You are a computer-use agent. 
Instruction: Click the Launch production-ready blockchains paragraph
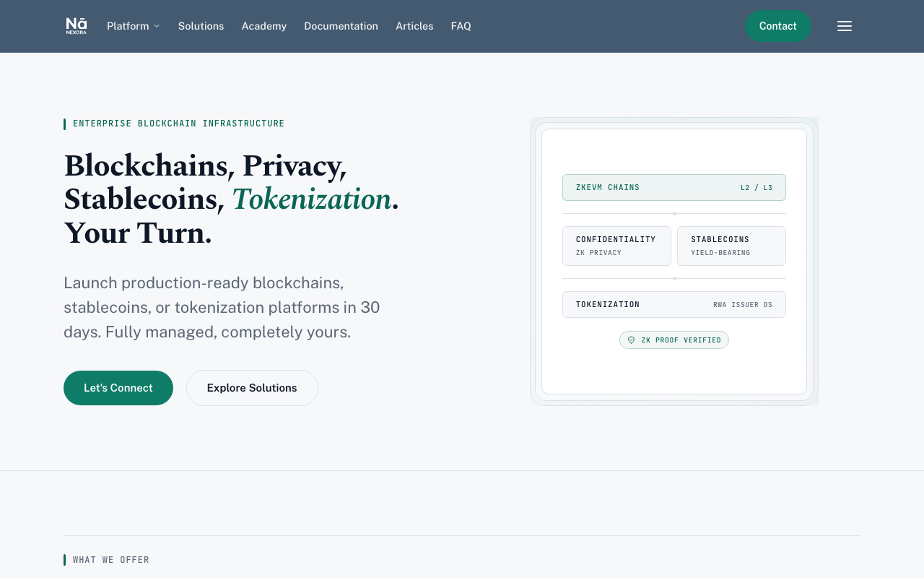(x=222, y=307)
